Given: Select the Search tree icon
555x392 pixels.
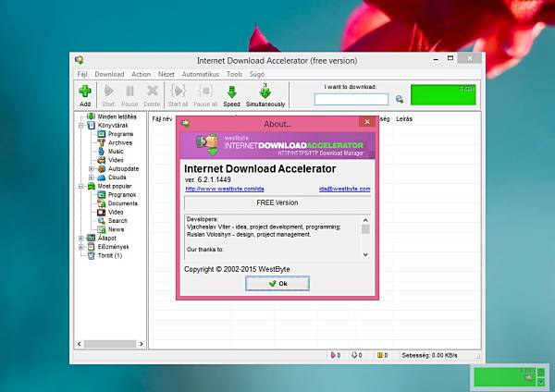Looking at the screenshot, I should pyautogui.click(x=102, y=220).
